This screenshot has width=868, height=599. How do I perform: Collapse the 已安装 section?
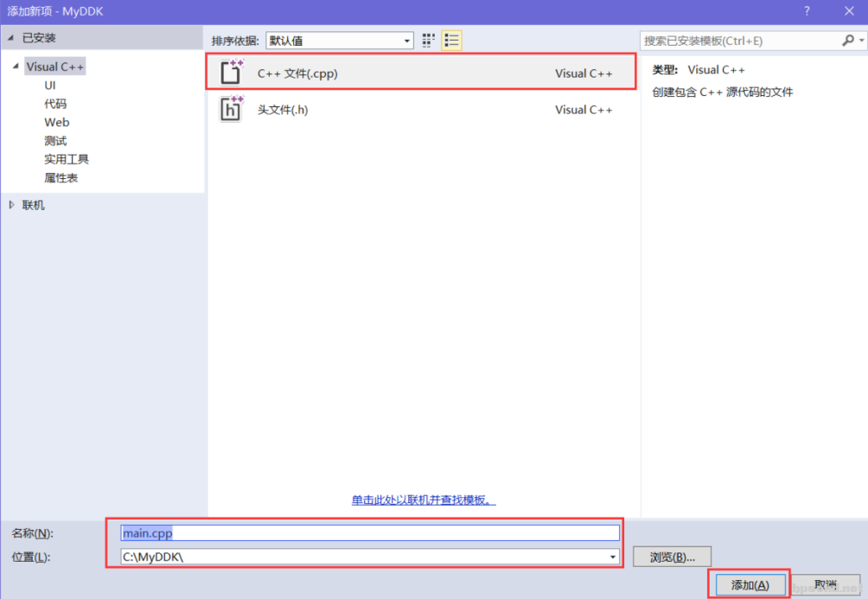click(x=10, y=38)
